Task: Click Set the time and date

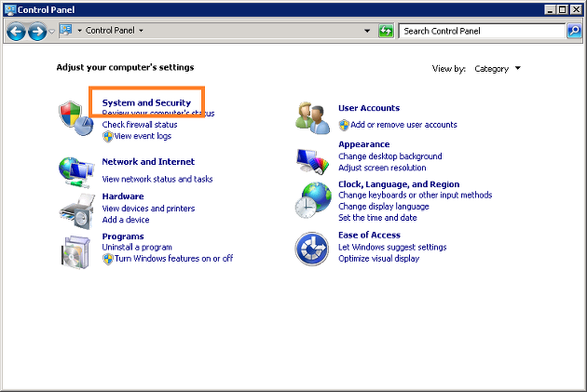Action: (377, 218)
